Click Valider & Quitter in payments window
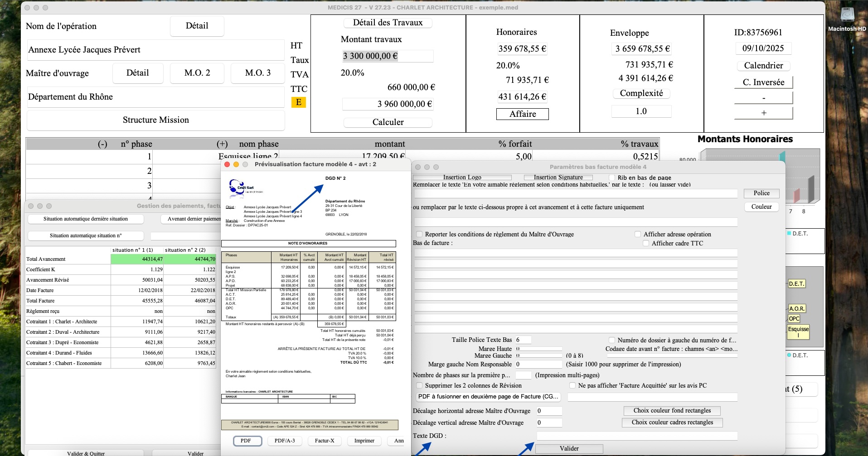The height and width of the screenshot is (456, 868). tap(86, 453)
